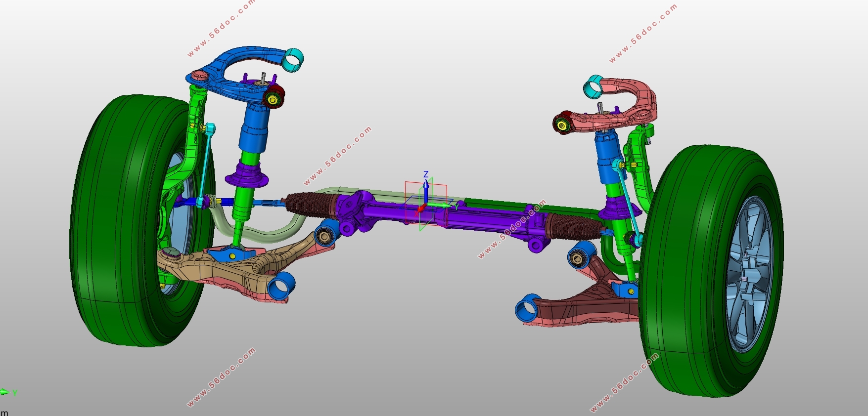This screenshot has height=416, width=868.
Task: Select the left cyan stabilizer link rod
Action: click(x=205, y=163)
